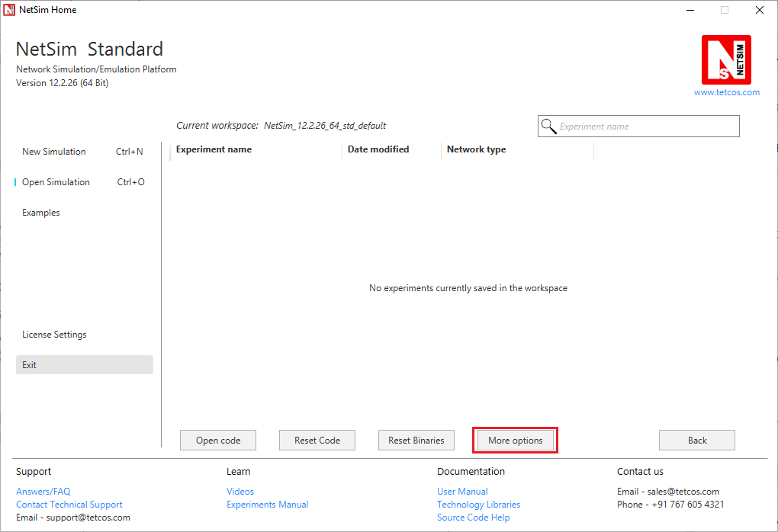Click the More options button
Viewport: 778px width, 532px height.
click(516, 441)
